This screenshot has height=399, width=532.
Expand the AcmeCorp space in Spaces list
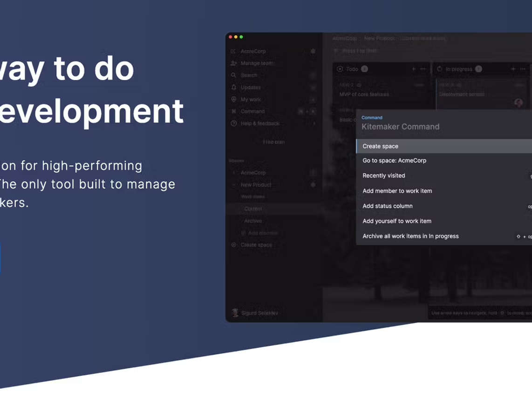(233, 173)
